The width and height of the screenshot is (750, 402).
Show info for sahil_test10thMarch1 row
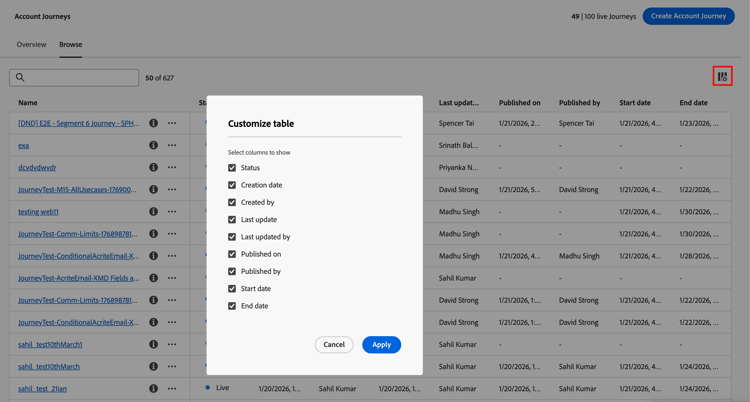coord(154,344)
